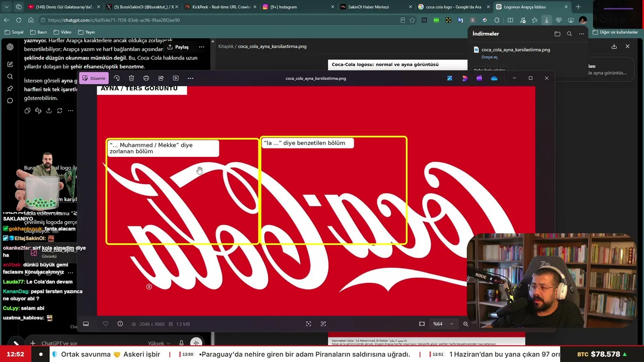Open a new browser tab

point(578,7)
